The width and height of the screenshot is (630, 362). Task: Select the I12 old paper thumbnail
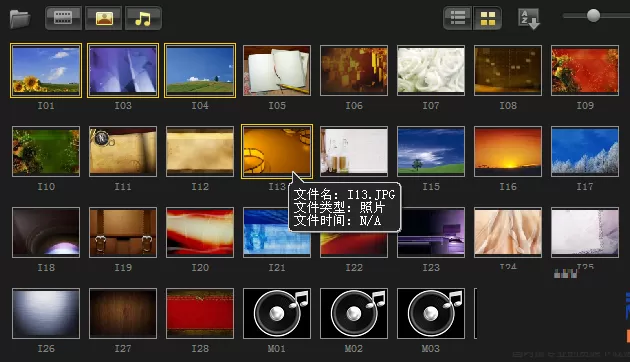point(200,151)
